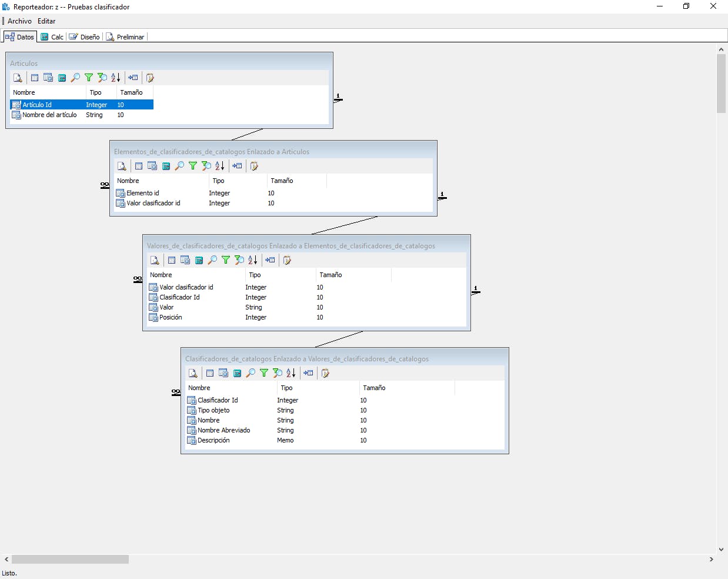Click magnifier search icon in Articulos panel
This screenshot has height=579, width=728.
[75, 78]
